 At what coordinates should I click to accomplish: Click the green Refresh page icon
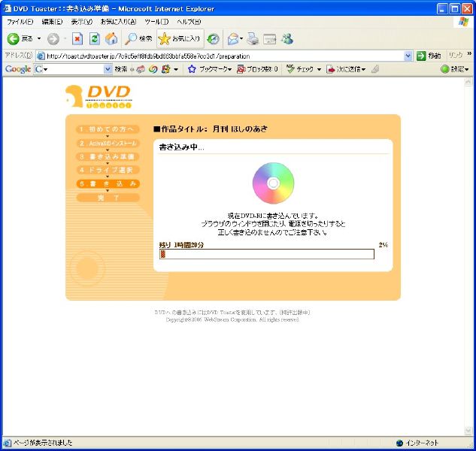tap(94, 38)
